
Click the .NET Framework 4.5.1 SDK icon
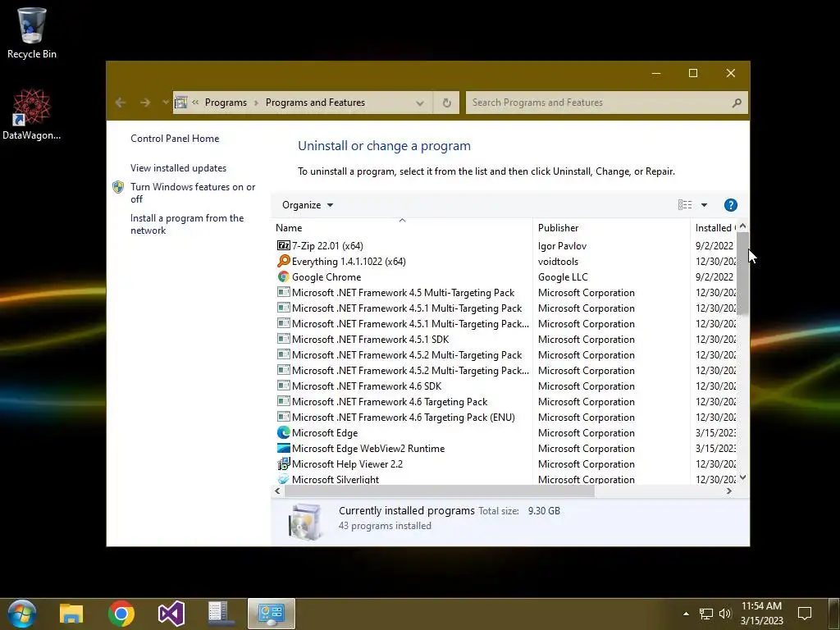point(283,339)
